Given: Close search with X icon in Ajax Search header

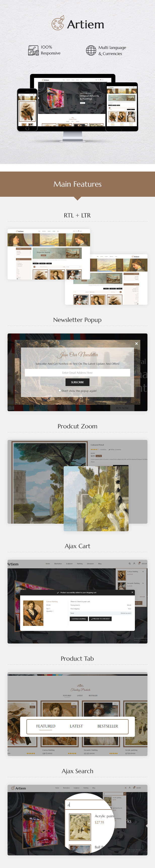Looking at the screenshot, I should (126, 788).
